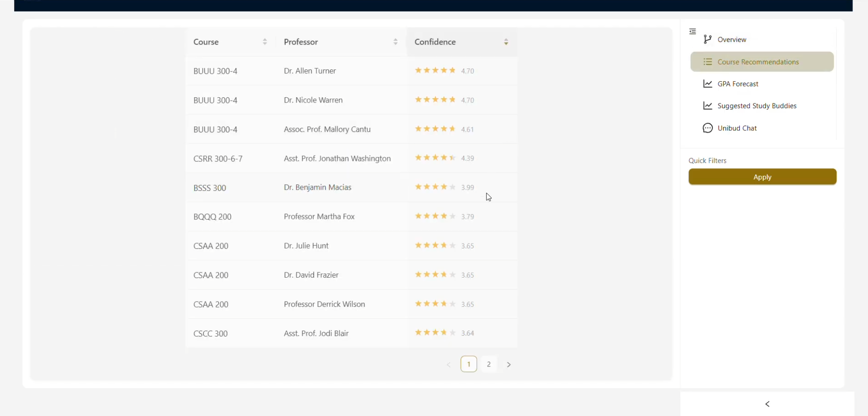
Task: Open Unibud Chat menu item
Action: (x=762, y=128)
